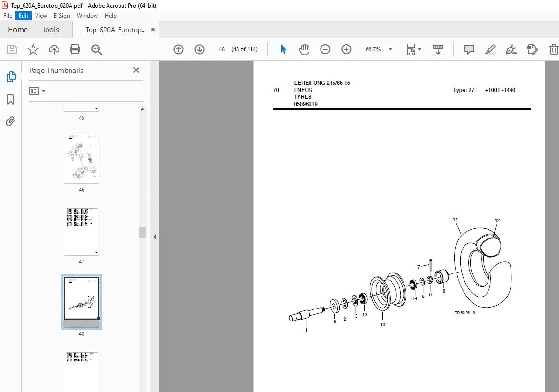Viewport: 559px width, 392px height.
Task: Click the Delete trash icon
Action: 553,49
